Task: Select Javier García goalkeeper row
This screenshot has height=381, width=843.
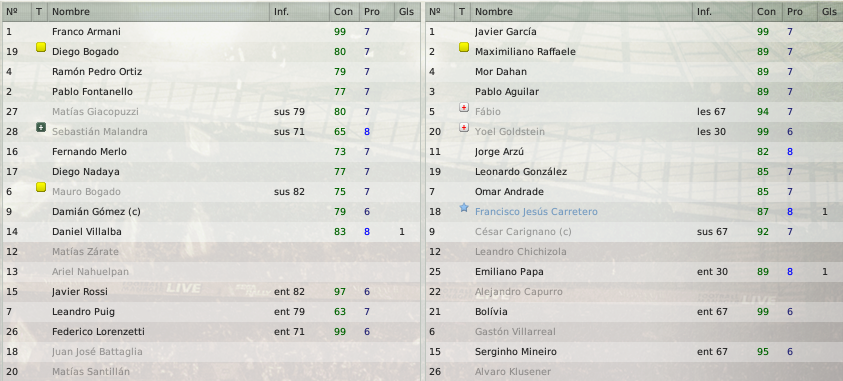Action: [634, 32]
